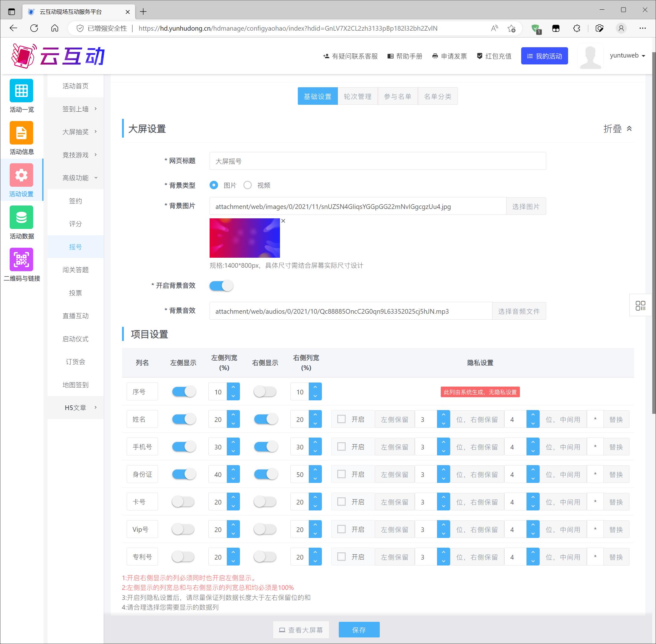Click the floating QR code panel icon

(x=640, y=306)
